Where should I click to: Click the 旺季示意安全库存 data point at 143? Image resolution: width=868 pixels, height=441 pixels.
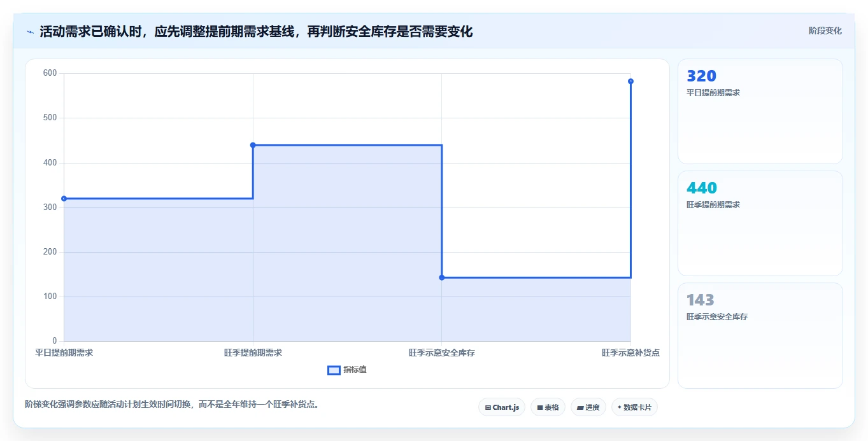442,277
